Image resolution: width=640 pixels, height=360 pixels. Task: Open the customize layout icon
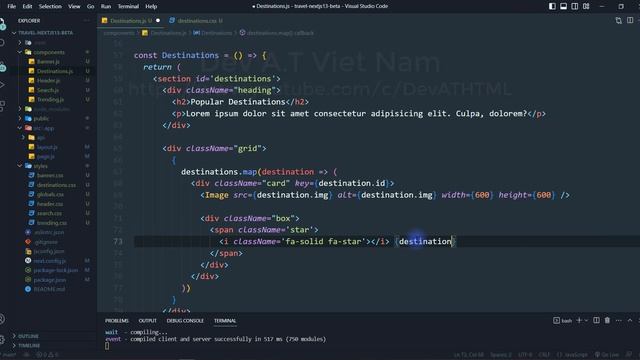(586, 6)
